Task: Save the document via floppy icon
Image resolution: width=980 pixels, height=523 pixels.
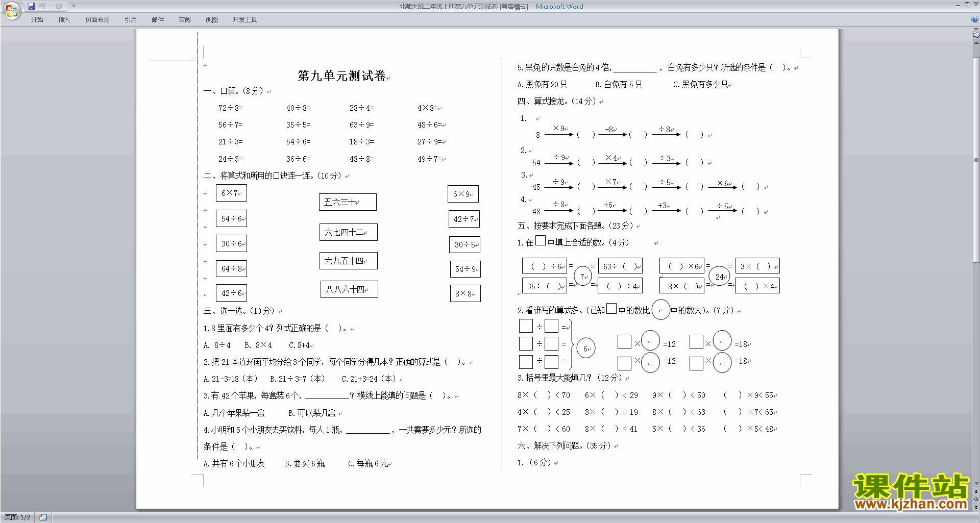Action: click(x=31, y=6)
